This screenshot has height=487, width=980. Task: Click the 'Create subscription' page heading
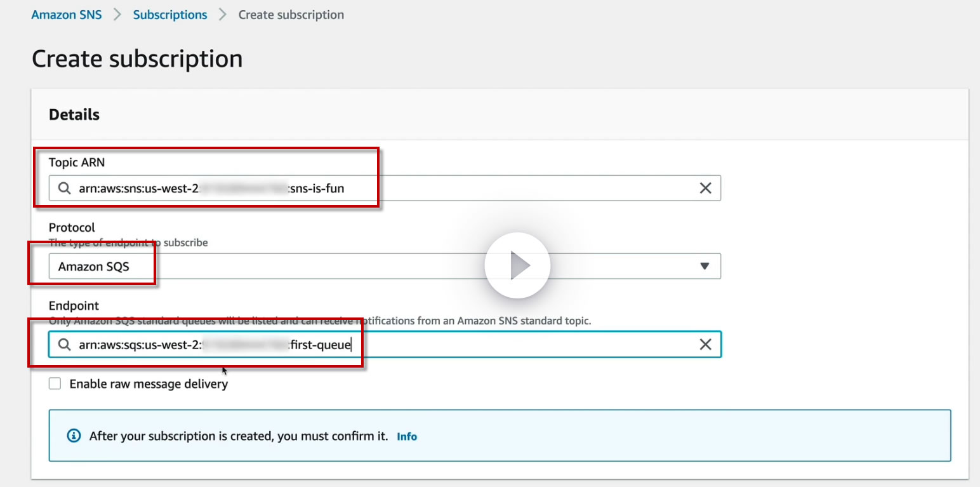pos(137,58)
